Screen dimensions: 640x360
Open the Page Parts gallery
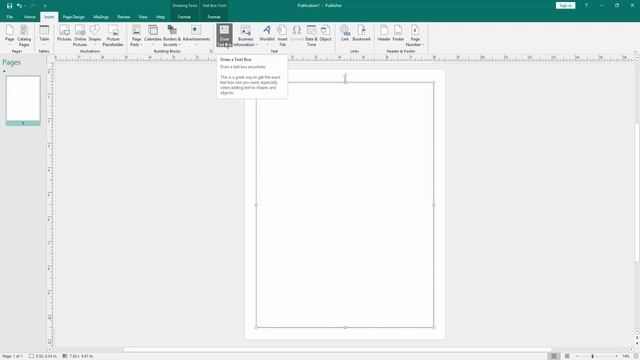point(136,36)
